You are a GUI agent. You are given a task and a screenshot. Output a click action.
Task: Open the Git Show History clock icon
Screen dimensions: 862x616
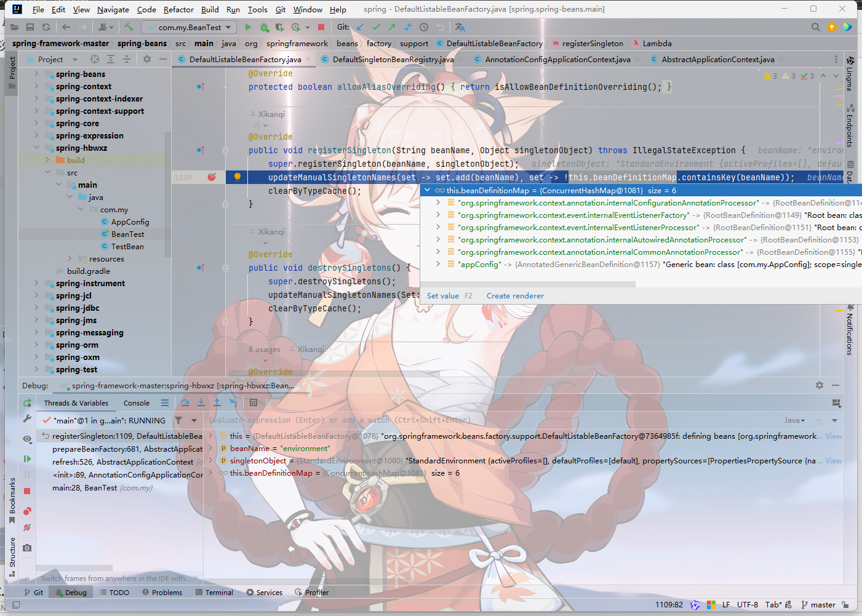click(x=424, y=27)
